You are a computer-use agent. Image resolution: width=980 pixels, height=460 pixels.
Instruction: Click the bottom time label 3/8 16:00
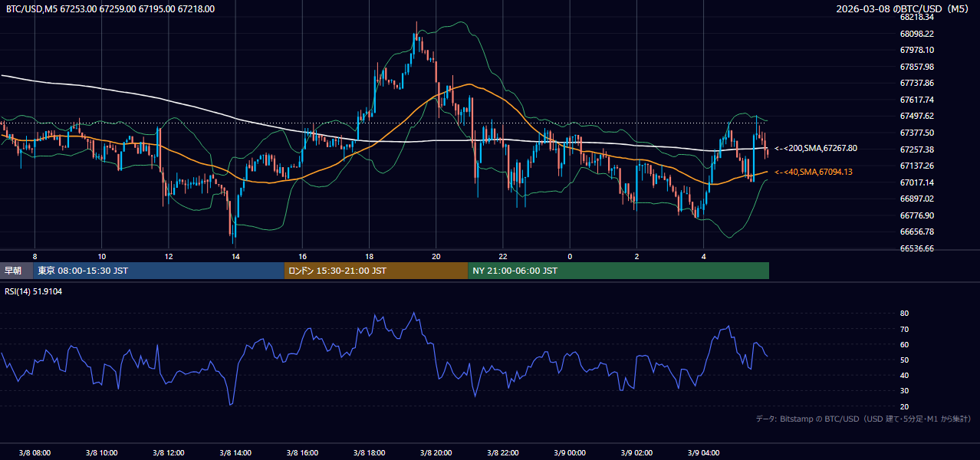302,452
